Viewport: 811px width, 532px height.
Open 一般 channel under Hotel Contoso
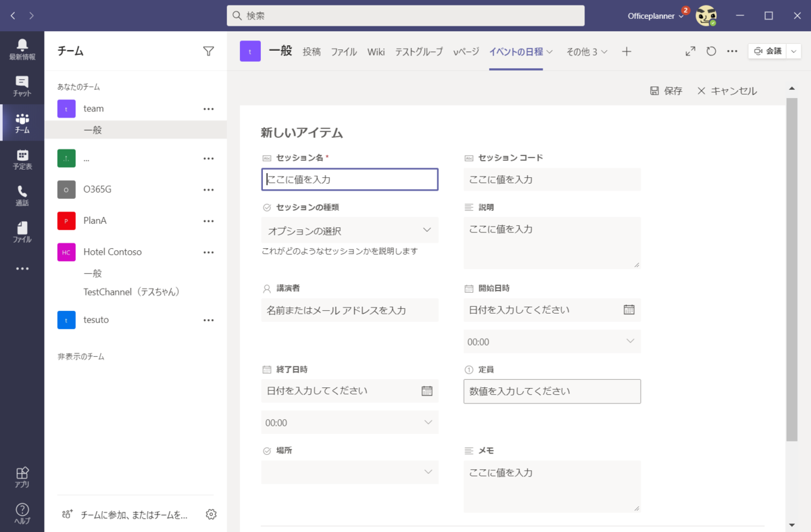(x=93, y=273)
